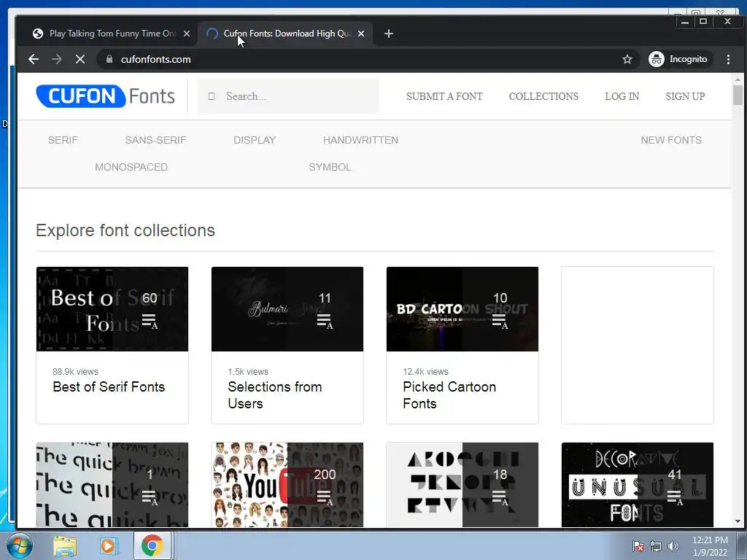Click the empty loading collection card
Viewport: 747px width, 560px height.
click(638, 345)
